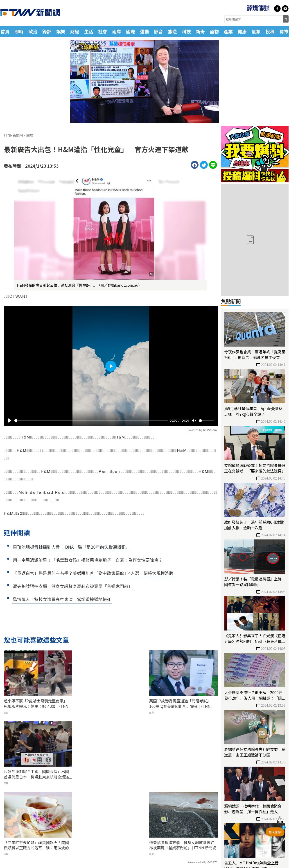The image size is (289, 868).
Task: Open the 氣象 nav item
Action: point(256,32)
